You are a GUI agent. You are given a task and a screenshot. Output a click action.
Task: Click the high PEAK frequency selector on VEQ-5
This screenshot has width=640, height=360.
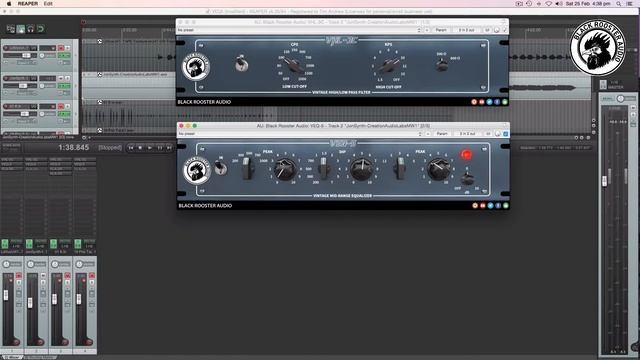click(x=400, y=168)
